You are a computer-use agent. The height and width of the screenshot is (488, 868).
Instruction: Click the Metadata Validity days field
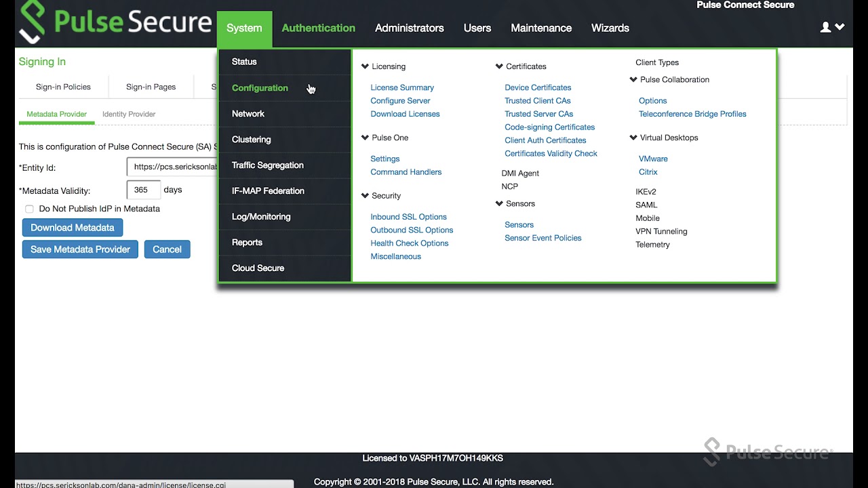click(144, 190)
